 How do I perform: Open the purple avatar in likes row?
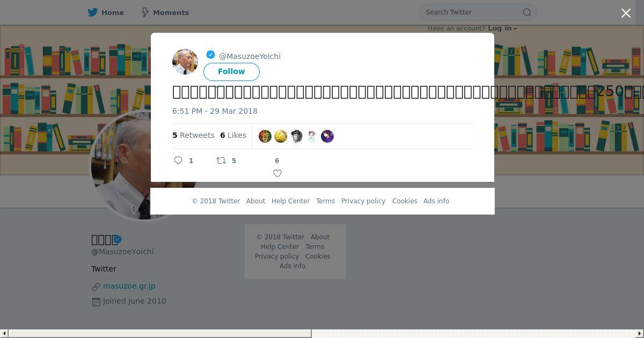click(x=327, y=136)
